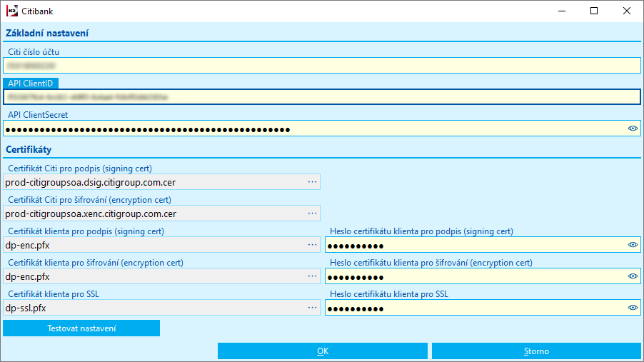
Task: Click the API ClientSecret label
Action: click(x=38, y=115)
